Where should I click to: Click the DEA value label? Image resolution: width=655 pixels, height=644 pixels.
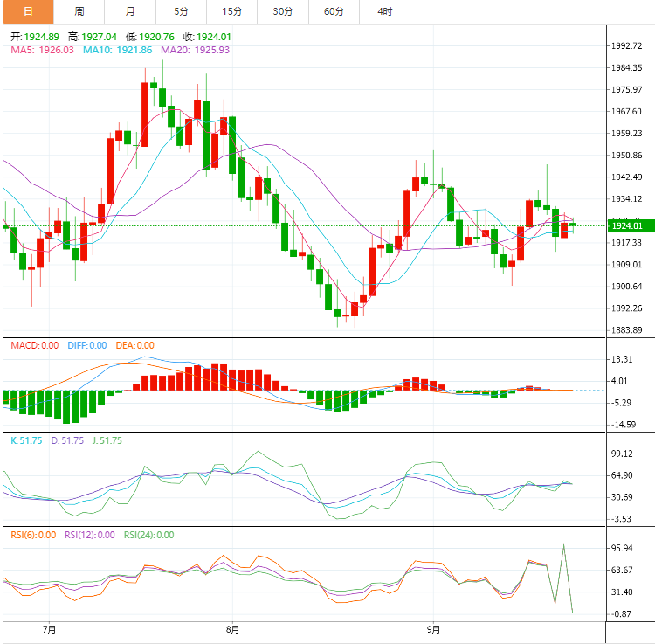point(134,345)
